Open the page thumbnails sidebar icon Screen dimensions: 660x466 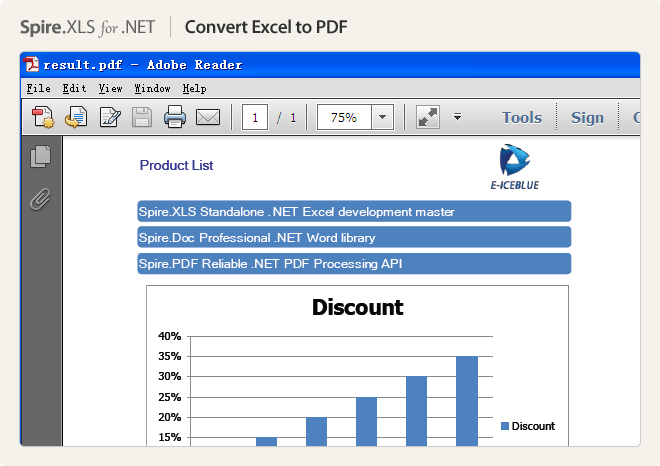40,157
